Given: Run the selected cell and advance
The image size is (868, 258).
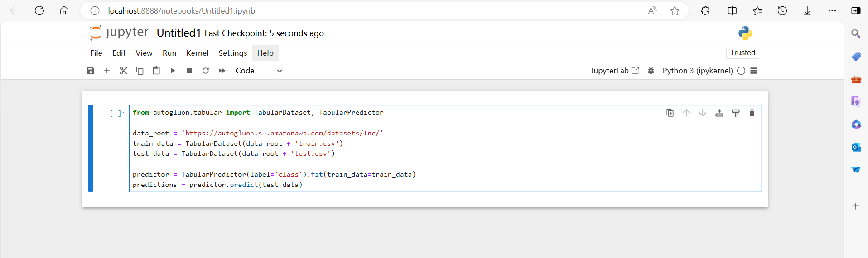Looking at the screenshot, I should [173, 71].
